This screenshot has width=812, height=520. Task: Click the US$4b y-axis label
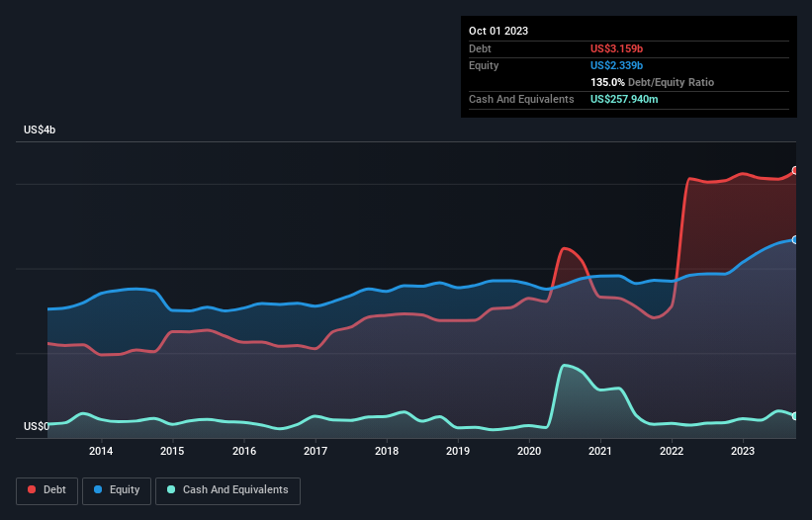click(x=40, y=130)
